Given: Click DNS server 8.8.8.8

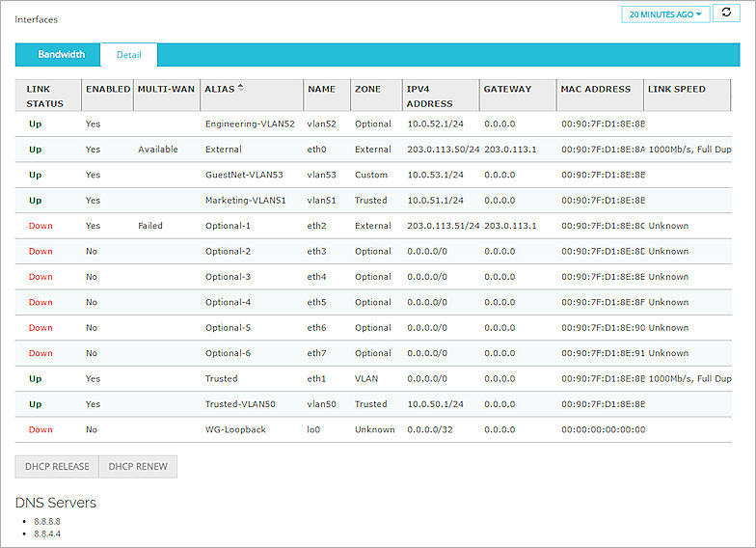Looking at the screenshot, I should tap(47, 521).
